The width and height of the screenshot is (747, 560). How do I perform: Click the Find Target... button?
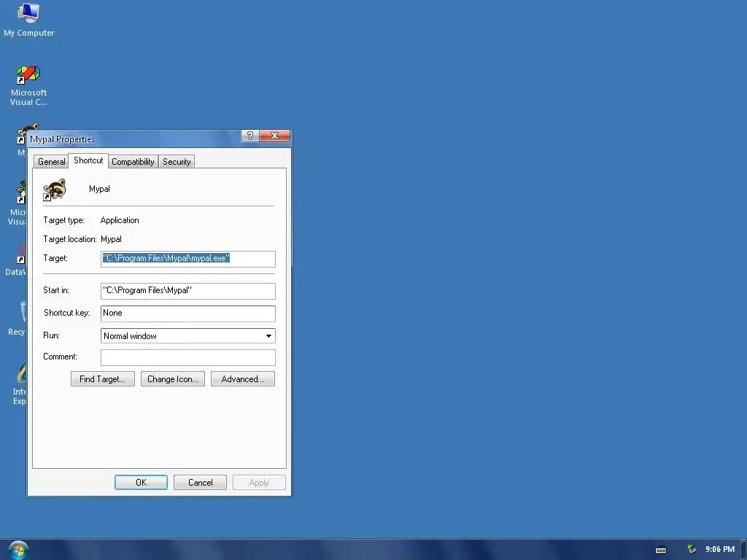tap(102, 379)
